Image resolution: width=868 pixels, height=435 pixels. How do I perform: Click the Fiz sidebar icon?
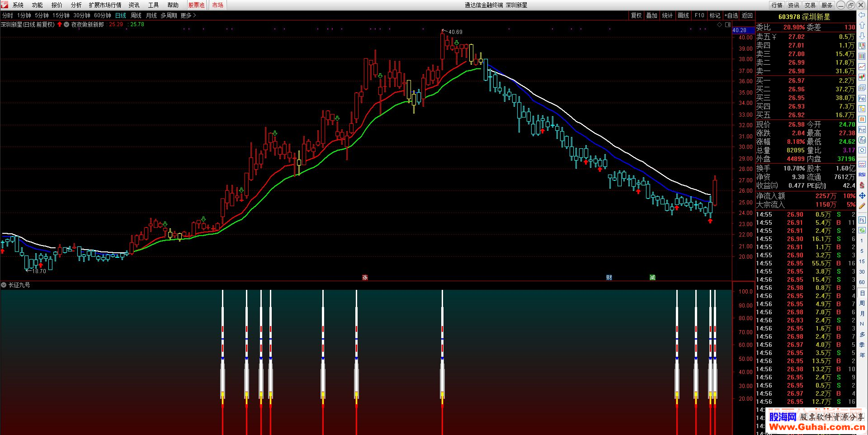point(862,130)
